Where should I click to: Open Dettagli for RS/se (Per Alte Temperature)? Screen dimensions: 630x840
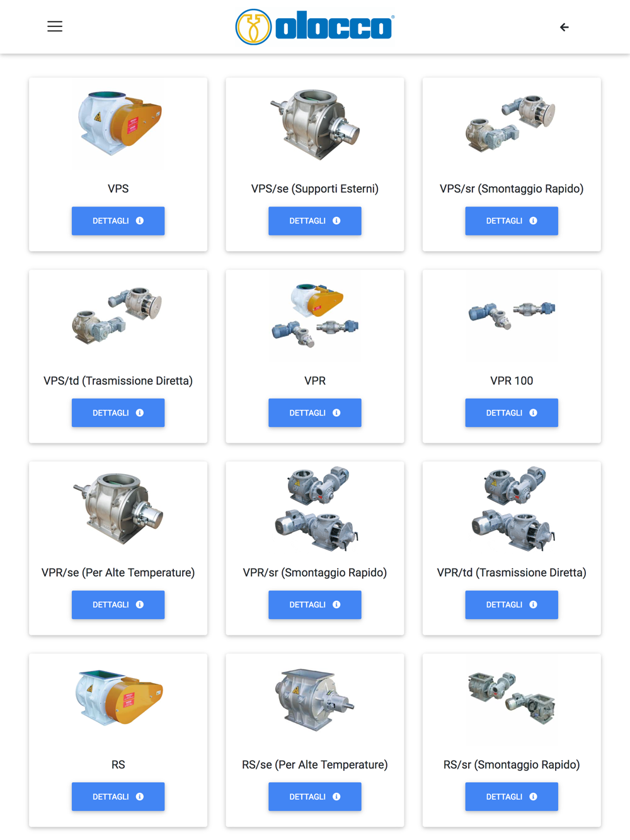[x=315, y=797]
